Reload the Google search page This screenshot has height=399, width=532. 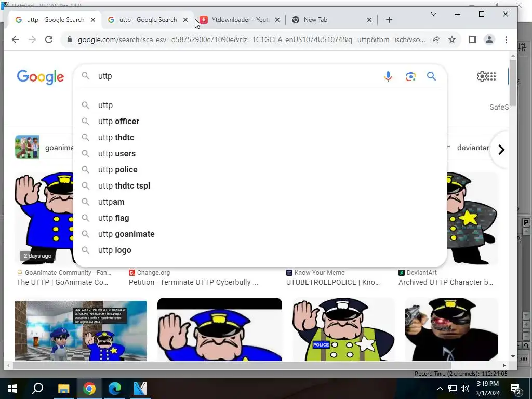(x=49, y=39)
